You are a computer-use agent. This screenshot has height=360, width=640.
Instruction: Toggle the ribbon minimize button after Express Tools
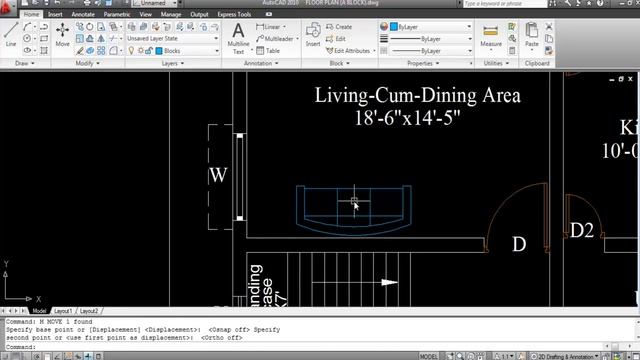[x=269, y=14]
